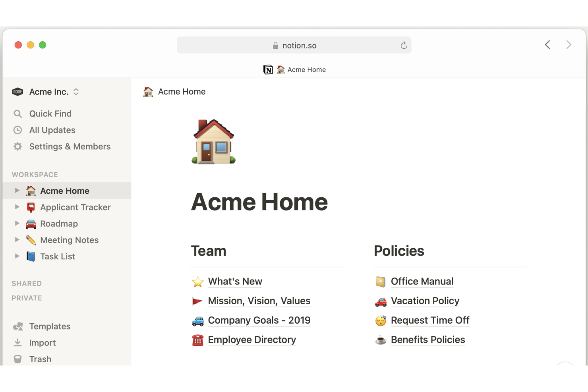Select Roadmap in the sidebar
This screenshot has height=392, width=588.
[59, 224]
